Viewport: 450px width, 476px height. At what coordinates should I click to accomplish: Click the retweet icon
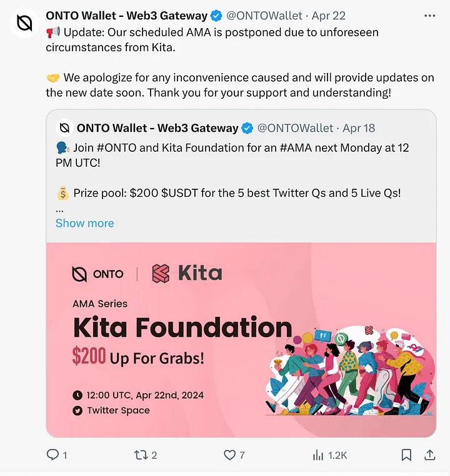tap(141, 455)
